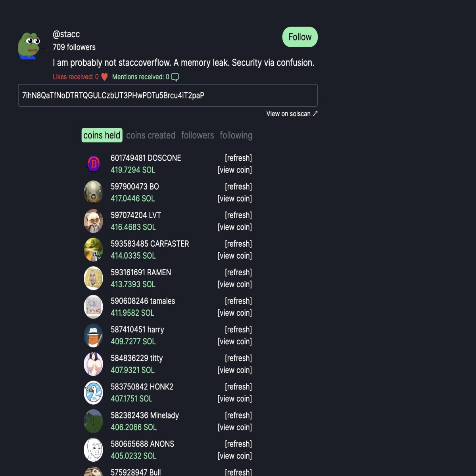This screenshot has width=476, height=476.
Task: Click the tamales coin image
Action: [94, 307]
